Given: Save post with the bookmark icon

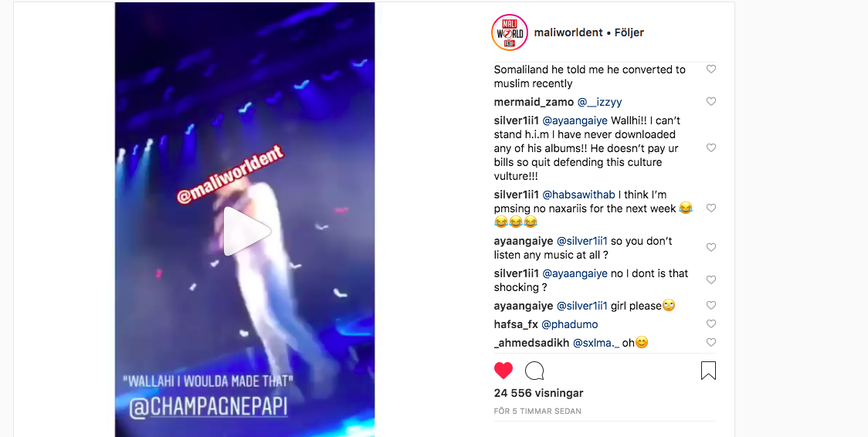Looking at the screenshot, I should point(708,371).
